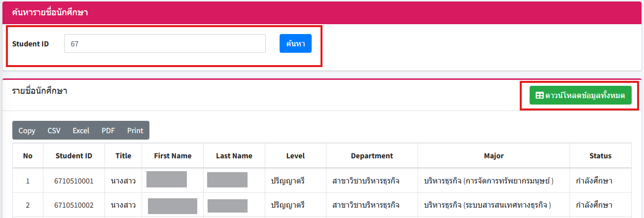Sort by the Last Name column header
Screen dimensions: 644x218
pos(234,156)
